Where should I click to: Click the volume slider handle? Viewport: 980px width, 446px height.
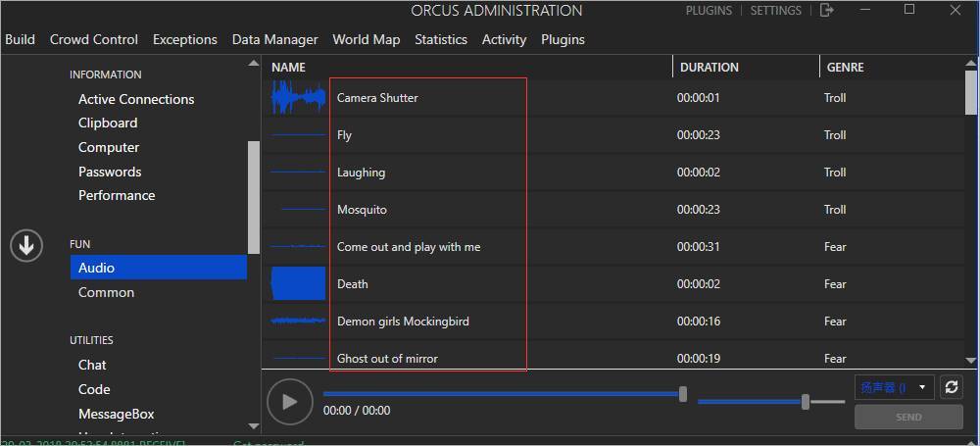click(x=806, y=401)
